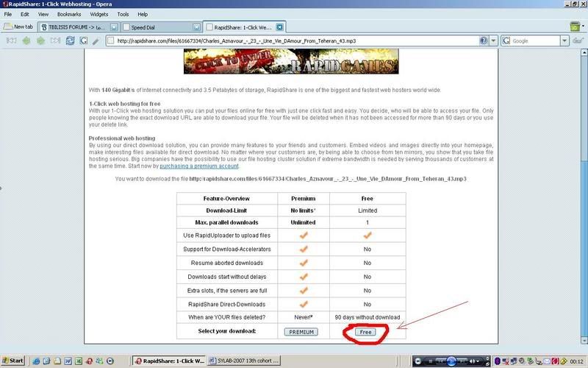The image size is (588, 368).
Task: Open the closed tabs trash can
Action: pos(575,26)
